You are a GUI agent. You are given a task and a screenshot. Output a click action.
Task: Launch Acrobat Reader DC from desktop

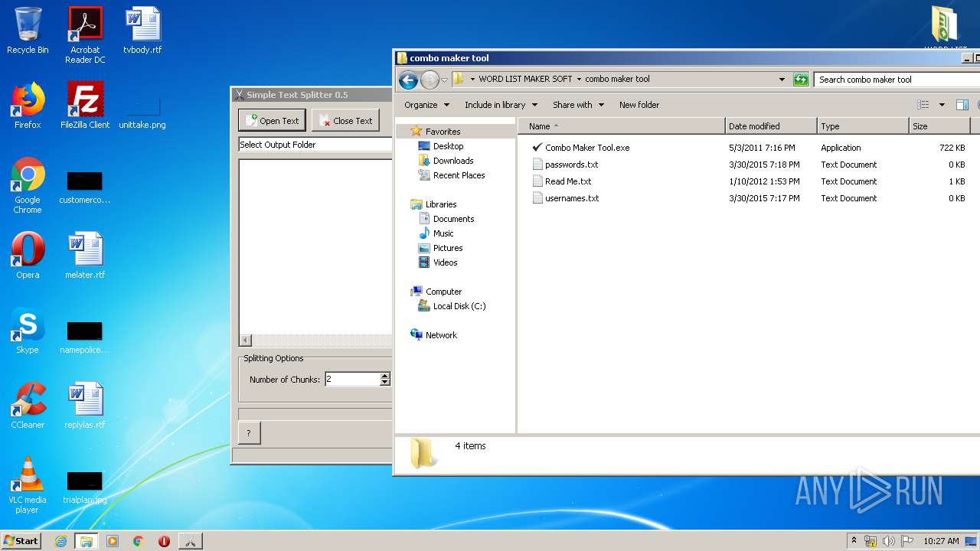85,35
